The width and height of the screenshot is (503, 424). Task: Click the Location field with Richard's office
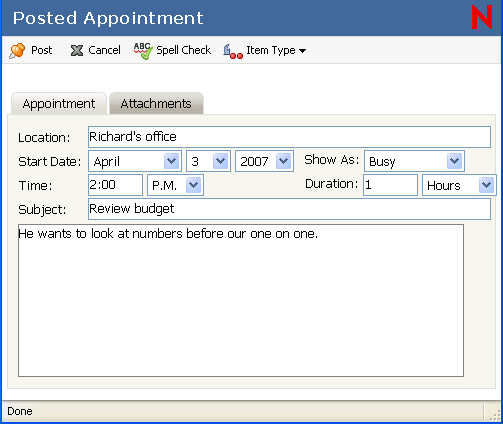pyautogui.click(x=289, y=137)
